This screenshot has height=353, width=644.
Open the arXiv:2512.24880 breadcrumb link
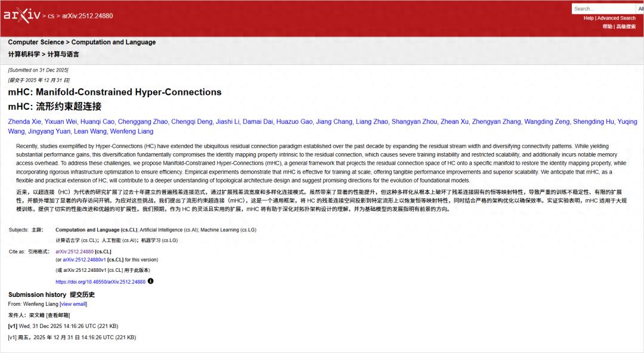[87, 16]
